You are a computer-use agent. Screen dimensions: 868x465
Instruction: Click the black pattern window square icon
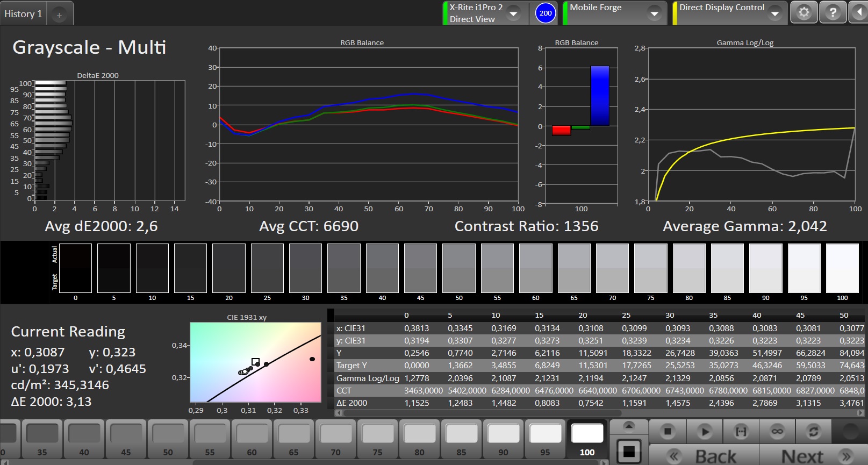(x=629, y=451)
